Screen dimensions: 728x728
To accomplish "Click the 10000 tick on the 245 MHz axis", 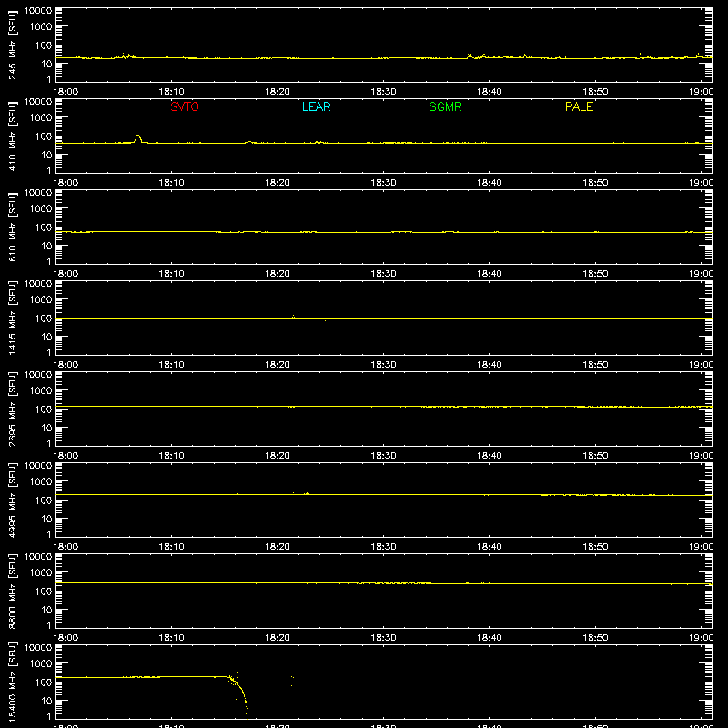I will click(38, 11).
